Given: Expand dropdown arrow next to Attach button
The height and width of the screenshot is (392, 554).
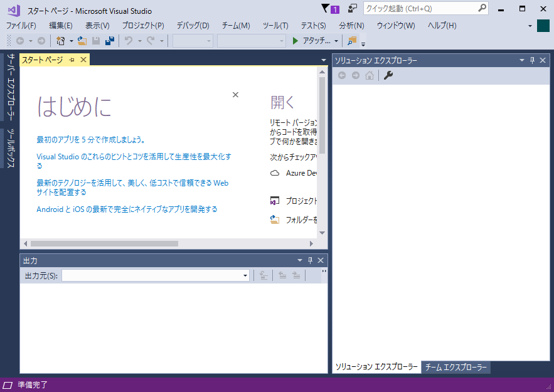Looking at the screenshot, I should click(336, 41).
